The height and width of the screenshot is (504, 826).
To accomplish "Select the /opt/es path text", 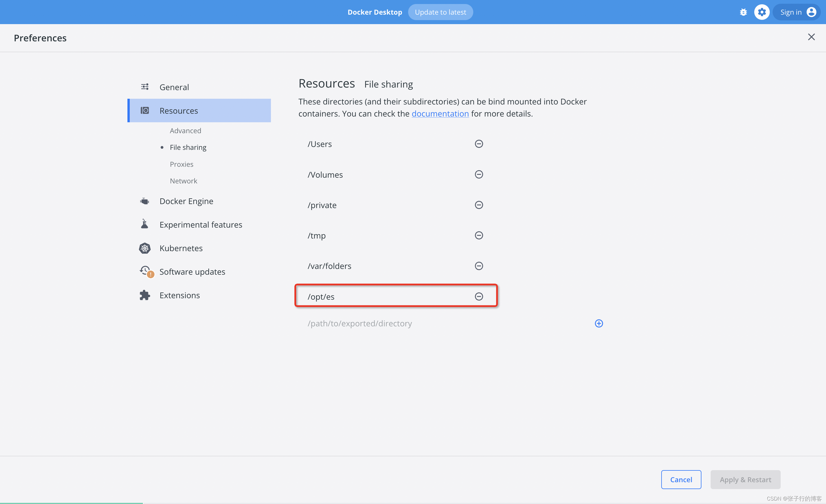I will 321,297.
